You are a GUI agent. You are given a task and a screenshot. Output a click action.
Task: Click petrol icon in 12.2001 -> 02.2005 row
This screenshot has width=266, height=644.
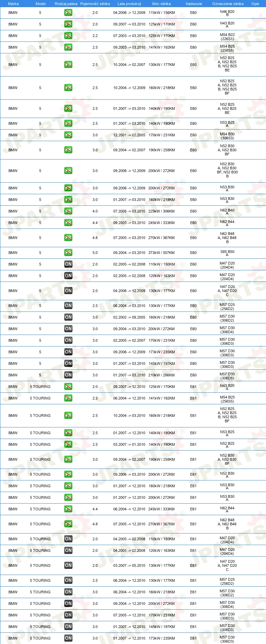click(x=68, y=135)
